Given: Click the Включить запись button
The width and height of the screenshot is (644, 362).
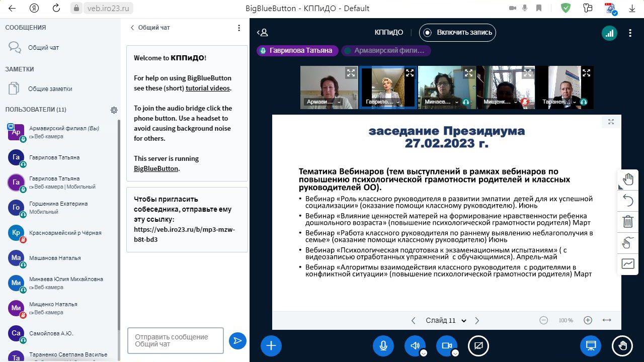Looking at the screenshot, I should click(x=457, y=33).
